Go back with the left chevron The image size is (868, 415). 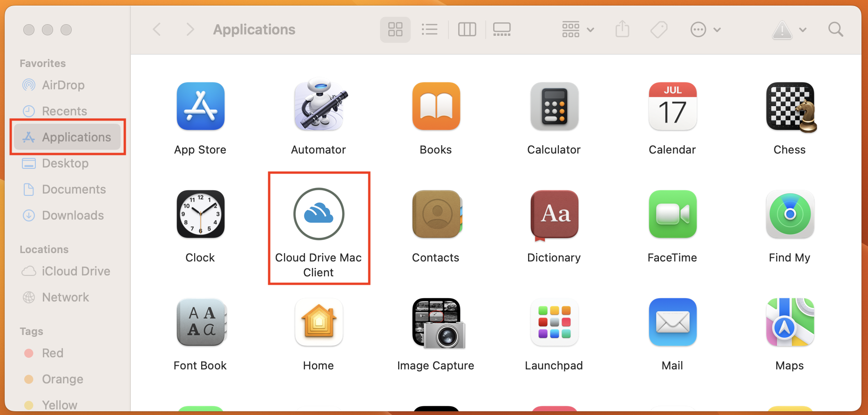click(x=157, y=29)
